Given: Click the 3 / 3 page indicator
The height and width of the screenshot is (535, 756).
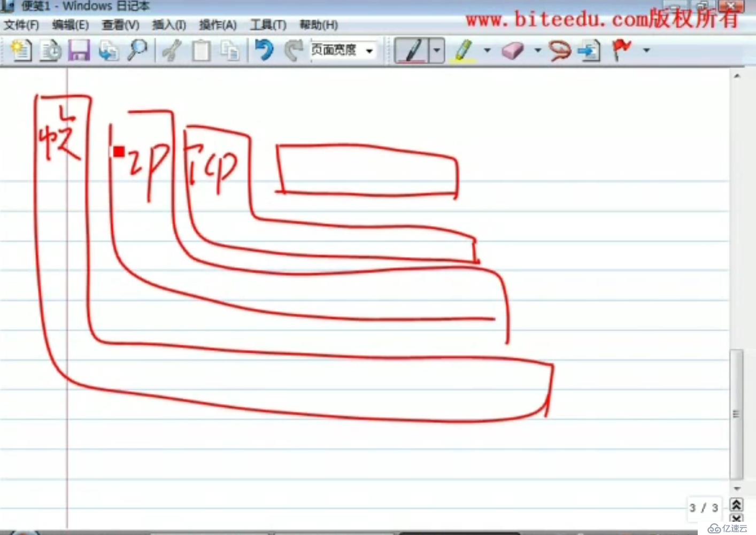Looking at the screenshot, I should [x=704, y=507].
